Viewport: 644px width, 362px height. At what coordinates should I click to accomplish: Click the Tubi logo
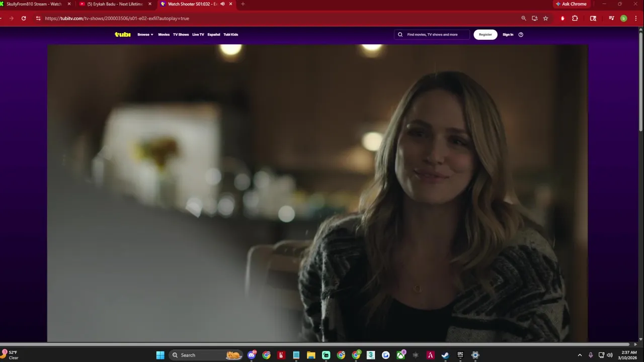point(123,35)
